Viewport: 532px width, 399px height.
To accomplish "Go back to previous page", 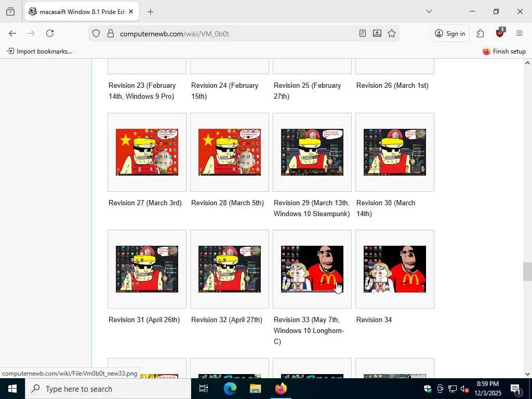I will click(12, 33).
